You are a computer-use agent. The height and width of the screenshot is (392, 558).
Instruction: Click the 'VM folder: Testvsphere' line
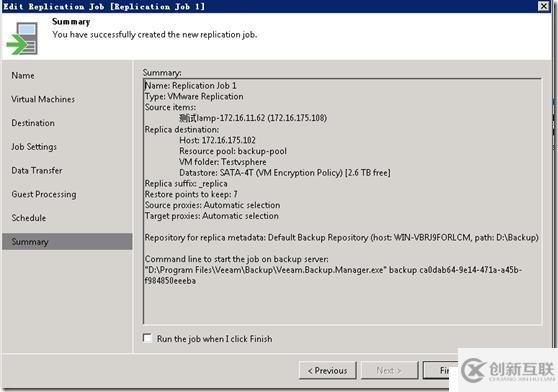[x=223, y=162]
